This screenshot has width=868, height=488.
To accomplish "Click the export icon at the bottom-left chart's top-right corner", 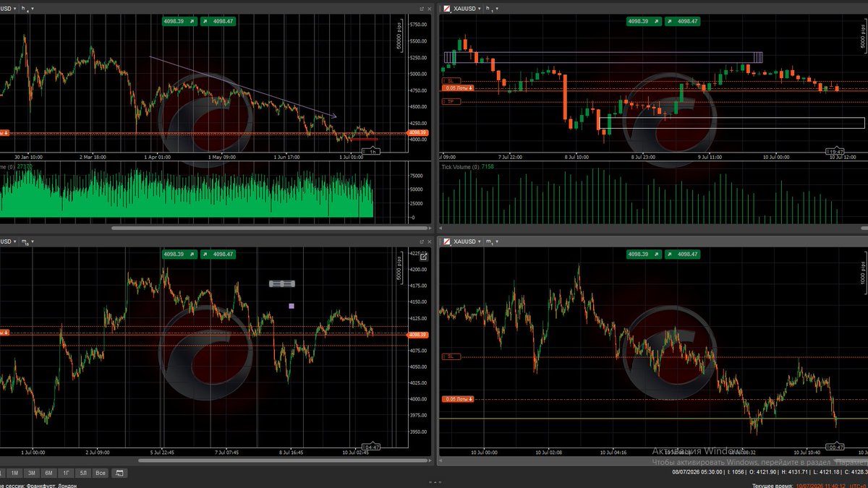I will (x=424, y=257).
